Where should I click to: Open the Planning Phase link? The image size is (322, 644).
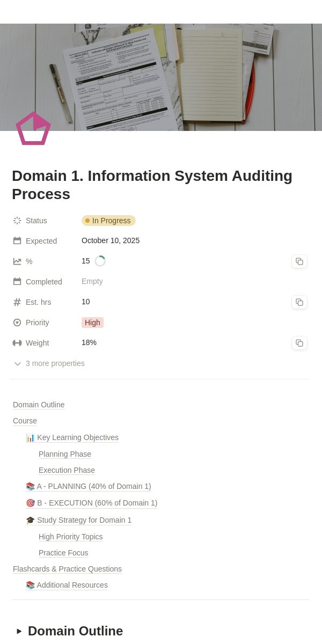pyautogui.click(x=65, y=454)
